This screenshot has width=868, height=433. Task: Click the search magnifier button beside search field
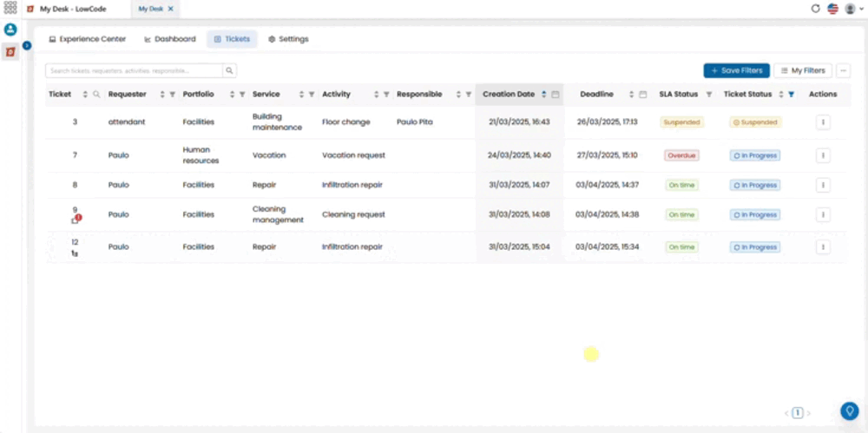point(230,71)
